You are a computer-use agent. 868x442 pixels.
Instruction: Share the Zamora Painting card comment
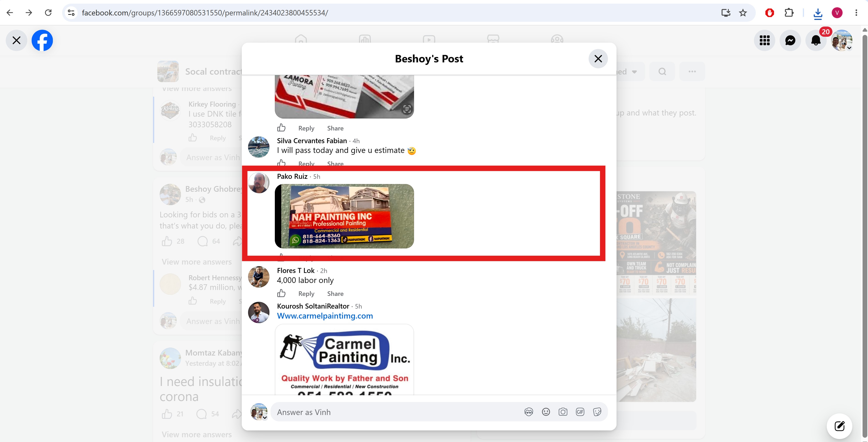[335, 128]
